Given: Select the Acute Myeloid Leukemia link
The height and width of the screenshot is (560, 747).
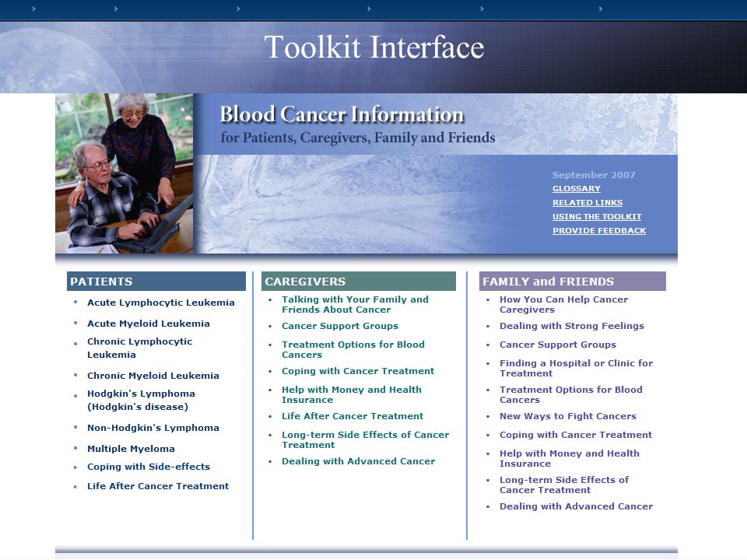Looking at the screenshot, I should [x=148, y=324].
